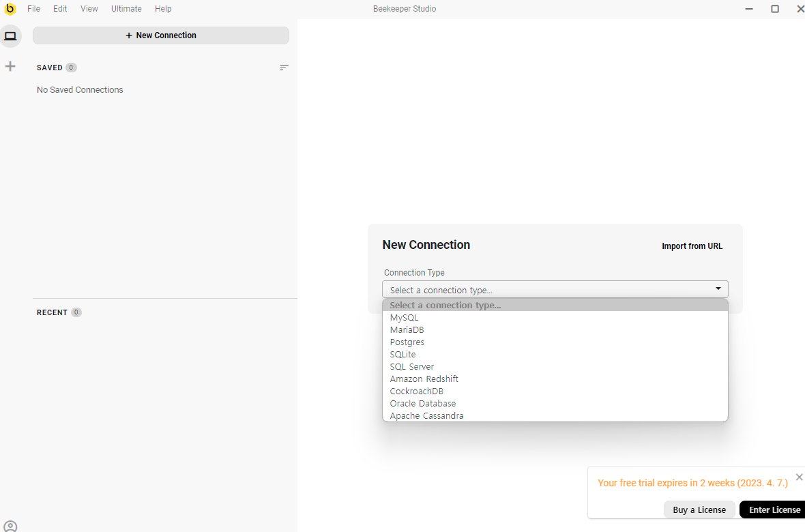The image size is (805, 532).
Task: Choose MariaDB from the connection type list
Action: coord(555,329)
